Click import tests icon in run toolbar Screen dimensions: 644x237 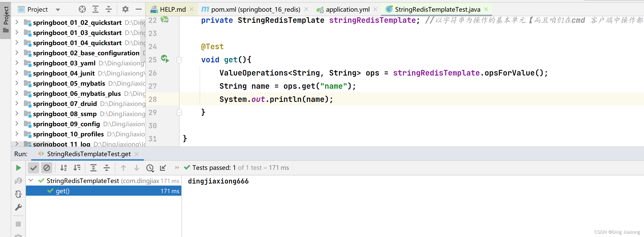(163, 168)
